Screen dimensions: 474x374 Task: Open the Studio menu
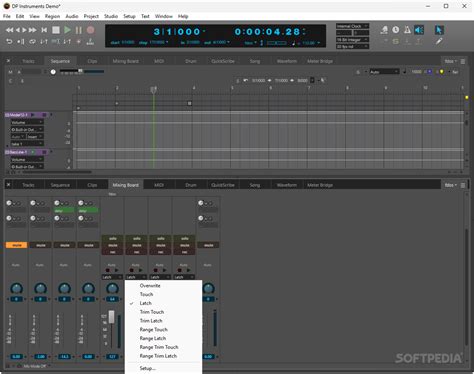(111, 16)
